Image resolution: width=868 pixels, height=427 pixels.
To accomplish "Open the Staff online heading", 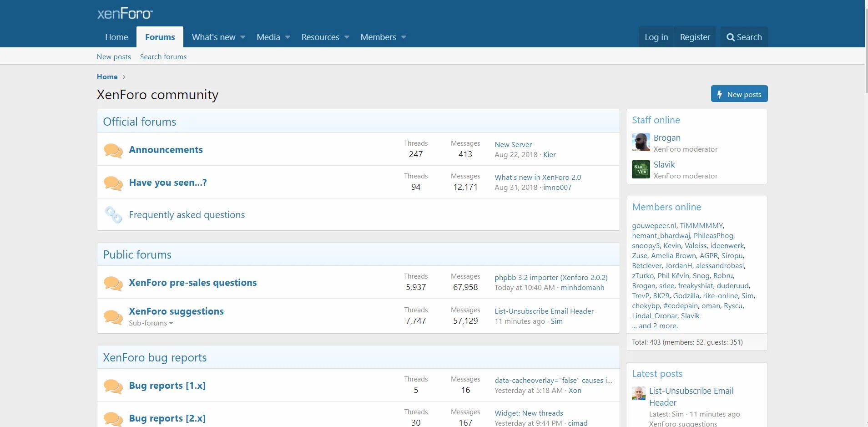I will (656, 120).
